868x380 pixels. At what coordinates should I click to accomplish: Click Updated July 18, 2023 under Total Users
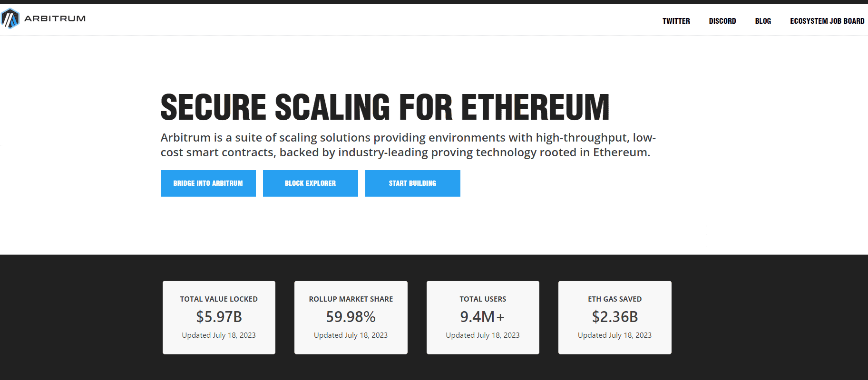click(483, 335)
